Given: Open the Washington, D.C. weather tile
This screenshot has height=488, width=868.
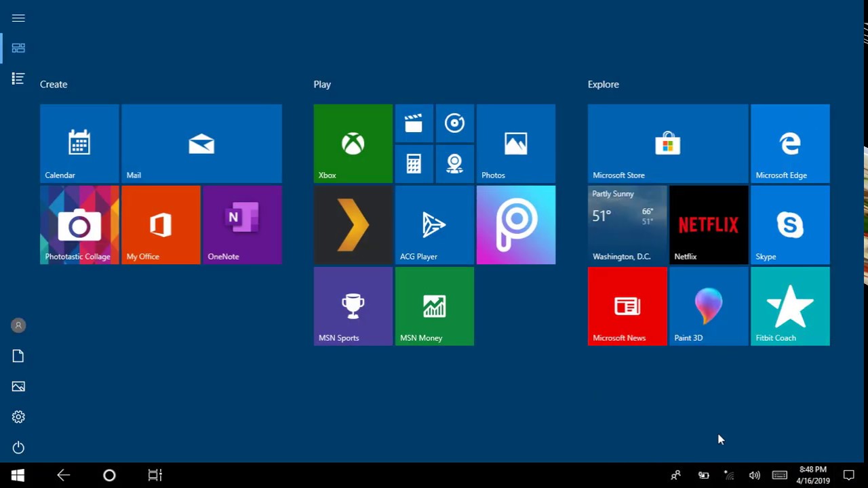Looking at the screenshot, I should pos(627,225).
